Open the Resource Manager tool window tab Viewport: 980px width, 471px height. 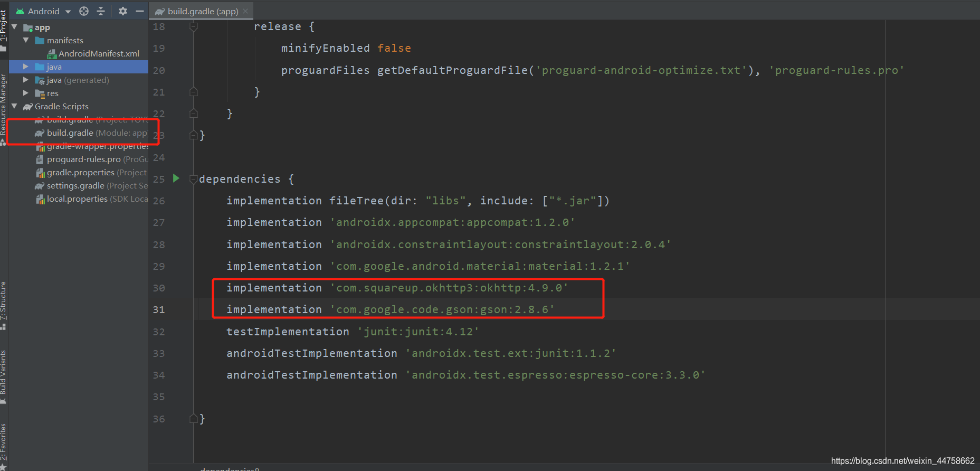(x=4, y=110)
